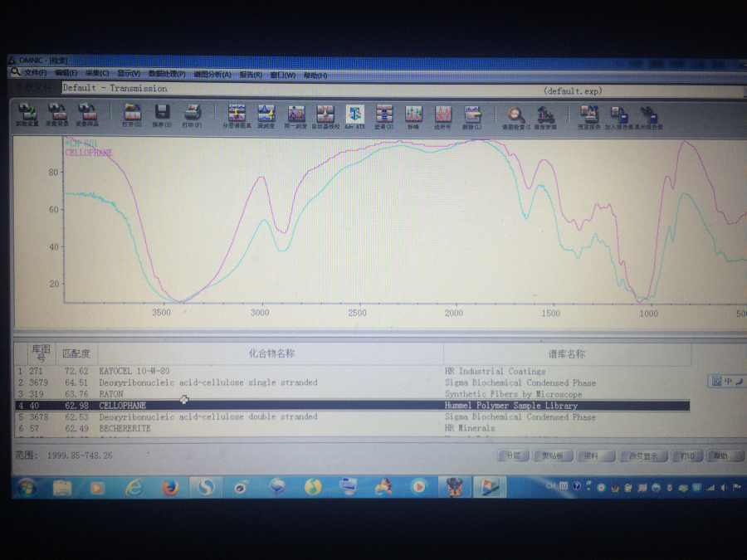The image size is (747, 560).
Task: Click the 谱库名称 column header
Action: pos(567,353)
